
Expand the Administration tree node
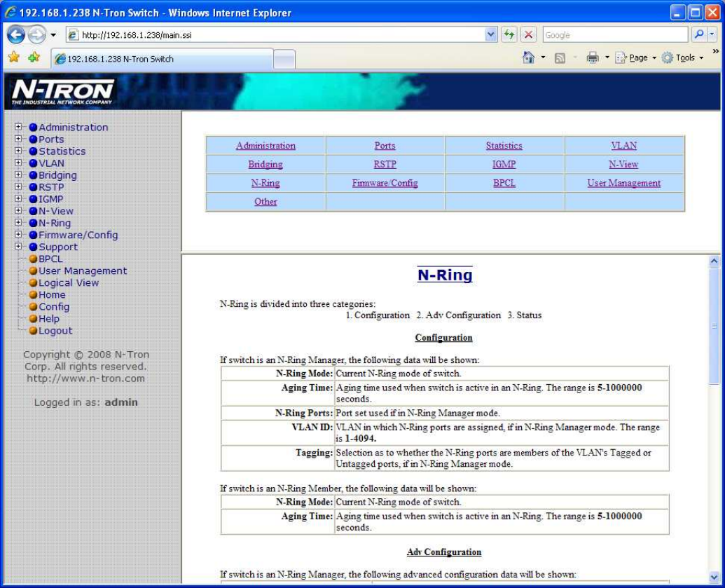18,126
